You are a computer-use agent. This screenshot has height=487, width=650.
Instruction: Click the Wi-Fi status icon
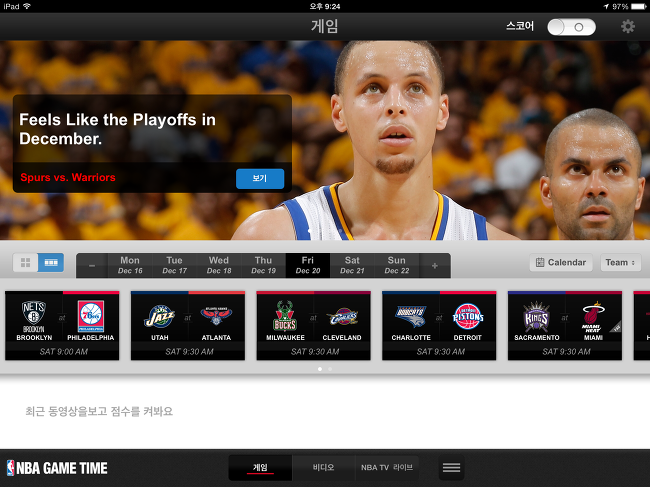[27, 6]
